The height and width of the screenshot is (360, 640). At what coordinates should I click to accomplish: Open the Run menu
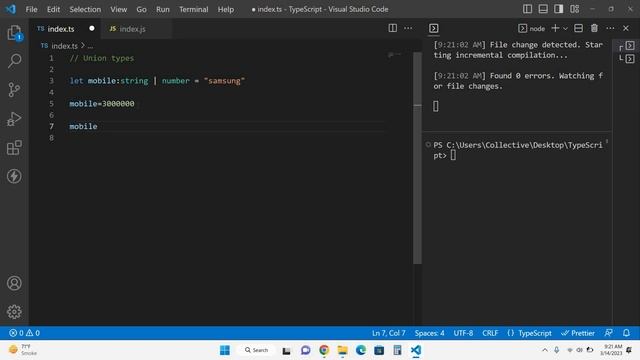(x=162, y=9)
